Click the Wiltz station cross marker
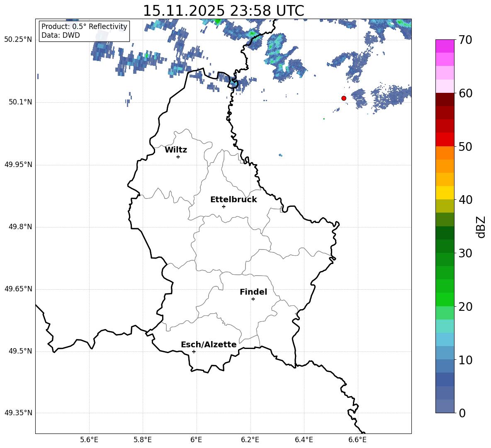This screenshot has height=448, width=491. pos(178,157)
